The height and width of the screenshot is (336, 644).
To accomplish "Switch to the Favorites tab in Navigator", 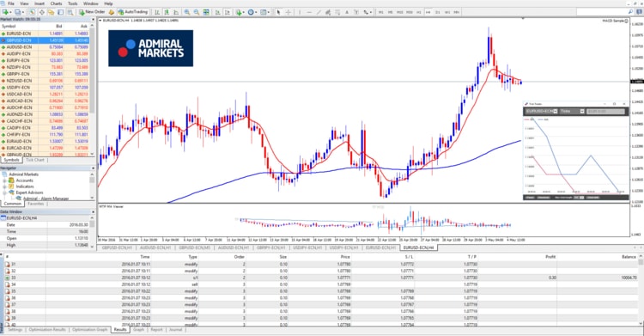I will click(36, 204).
